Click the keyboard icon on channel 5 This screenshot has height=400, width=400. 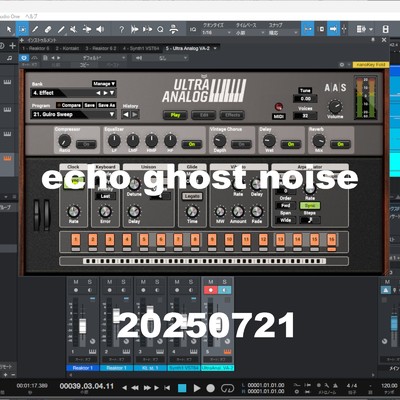tap(227, 352)
